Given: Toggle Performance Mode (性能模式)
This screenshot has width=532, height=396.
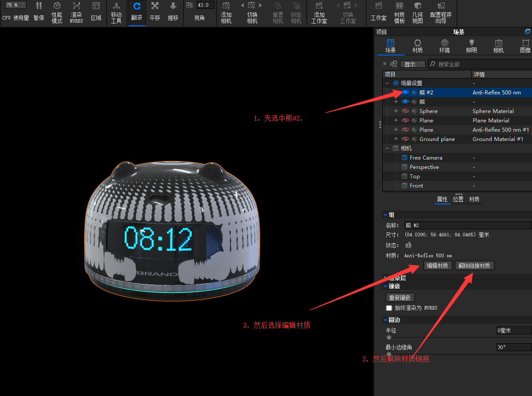Looking at the screenshot, I should pos(57,12).
